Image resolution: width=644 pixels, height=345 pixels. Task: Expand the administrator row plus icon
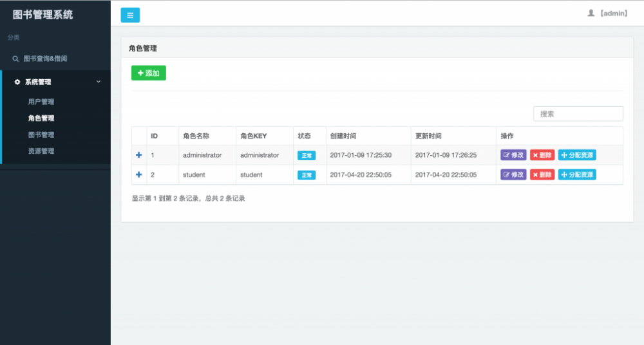point(139,155)
